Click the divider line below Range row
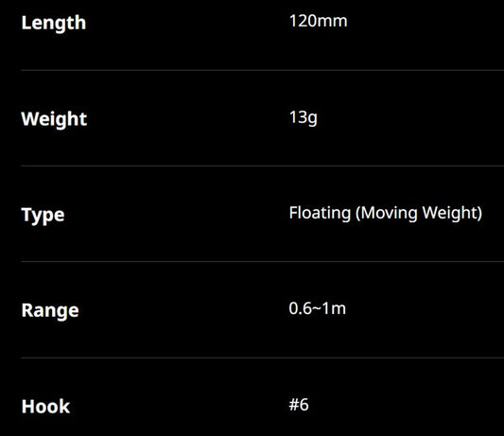Viewport: 504px width, 436px height. click(262, 358)
